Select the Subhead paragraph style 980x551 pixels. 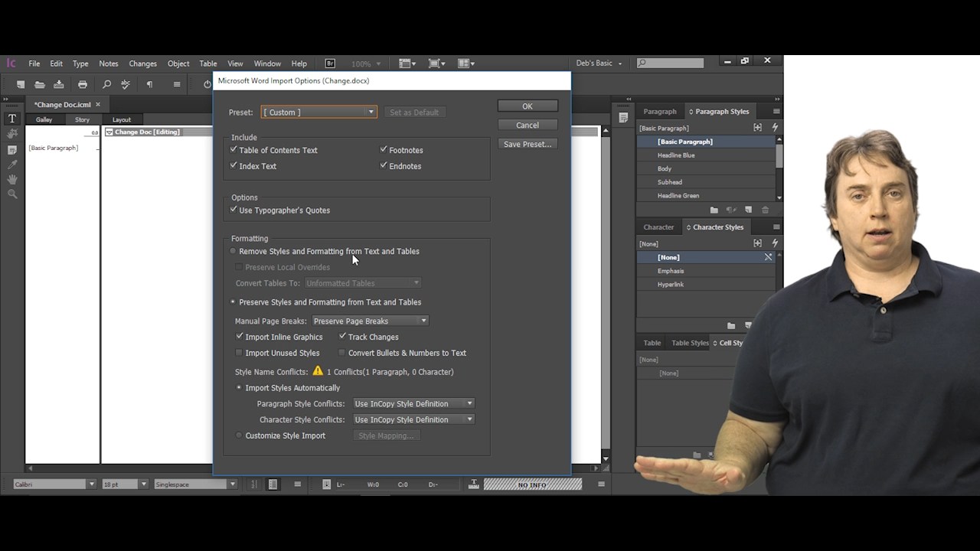[x=706, y=182]
